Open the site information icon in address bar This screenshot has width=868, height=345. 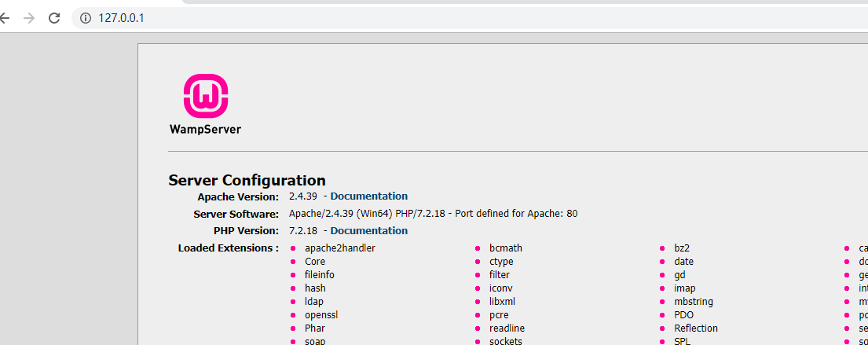point(86,18)
